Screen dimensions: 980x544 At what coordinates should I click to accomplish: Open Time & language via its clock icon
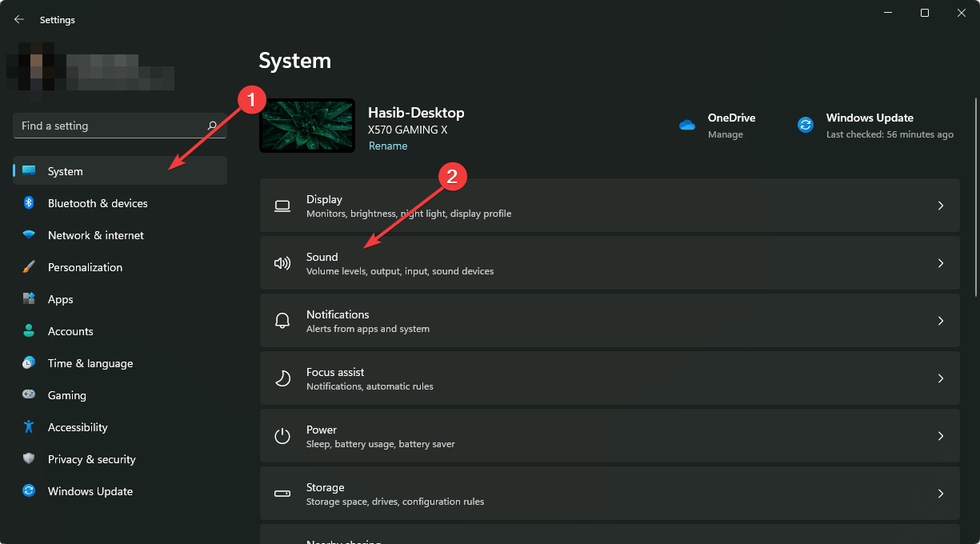tap(29, 363)
